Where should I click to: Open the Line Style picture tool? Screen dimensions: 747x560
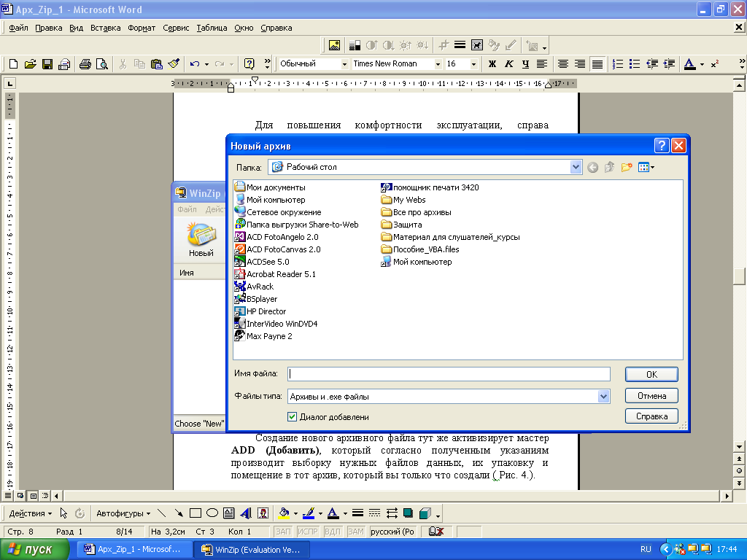pos(460,45)
